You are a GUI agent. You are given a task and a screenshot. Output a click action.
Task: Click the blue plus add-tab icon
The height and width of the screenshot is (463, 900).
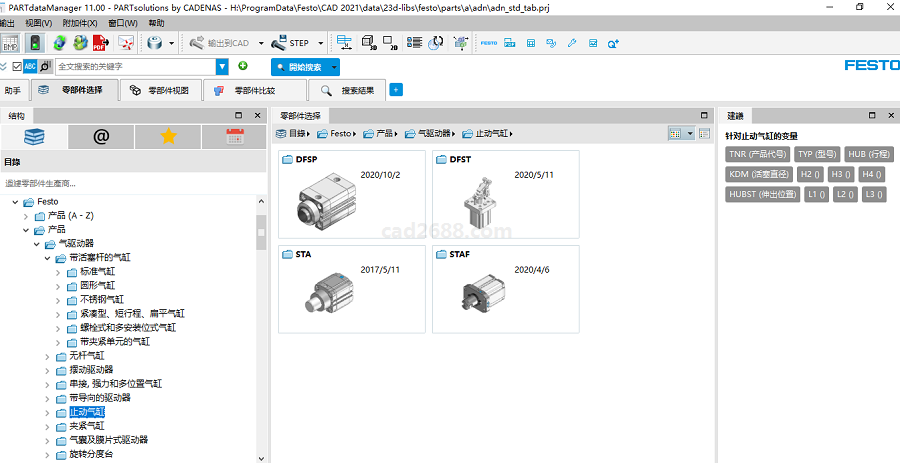tap(396, 90)
